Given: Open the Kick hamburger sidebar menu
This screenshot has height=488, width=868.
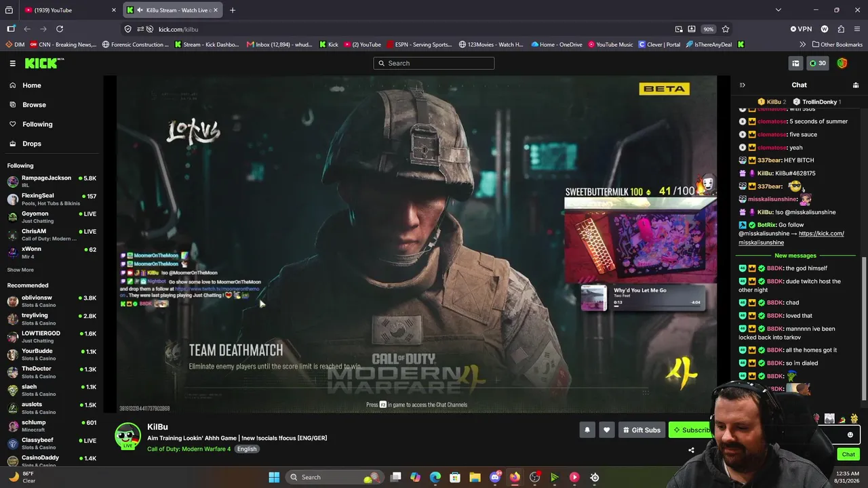Looking at the screenshot, I should pos(12,63).
